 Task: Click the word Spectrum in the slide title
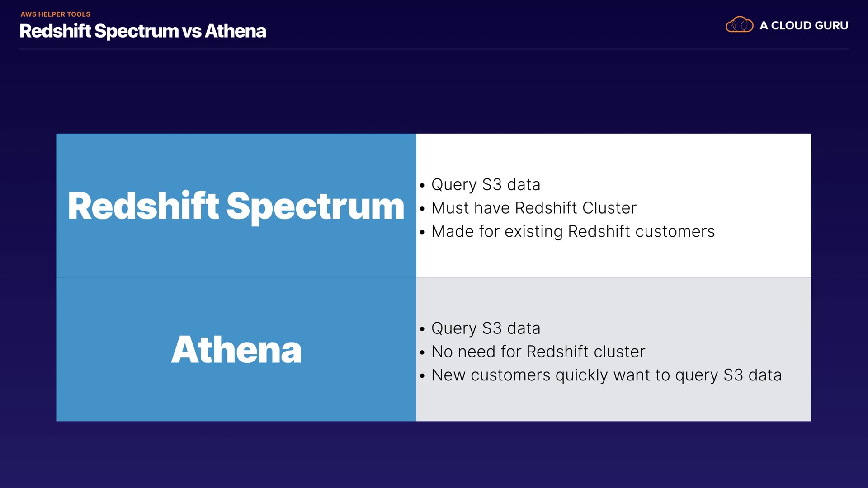[137, 31]
